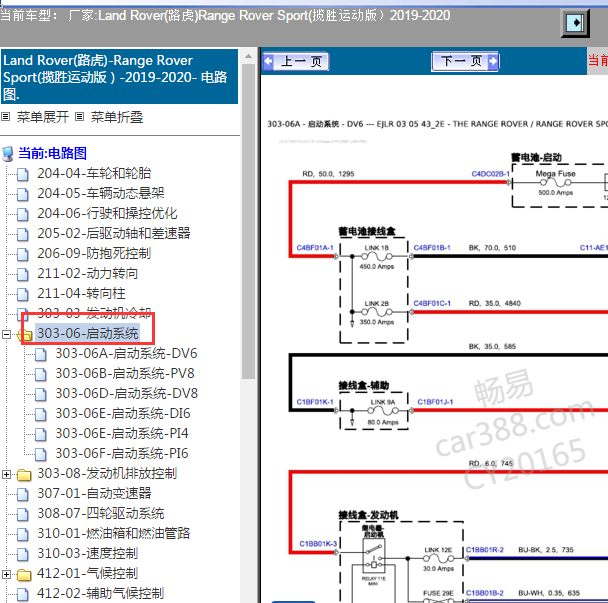Click page icon of 303-06F-启动系统-PI6
The width and height of the screenshot is (608, 603).
pos(40,454)
